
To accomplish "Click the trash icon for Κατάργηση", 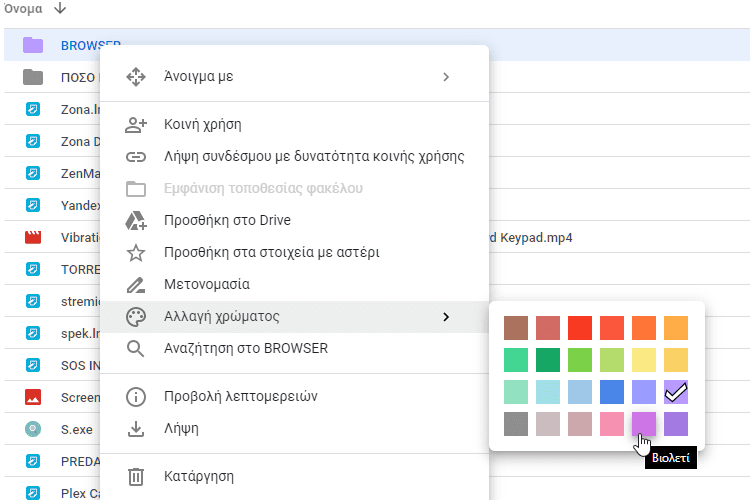I will (x=135, y=477).
